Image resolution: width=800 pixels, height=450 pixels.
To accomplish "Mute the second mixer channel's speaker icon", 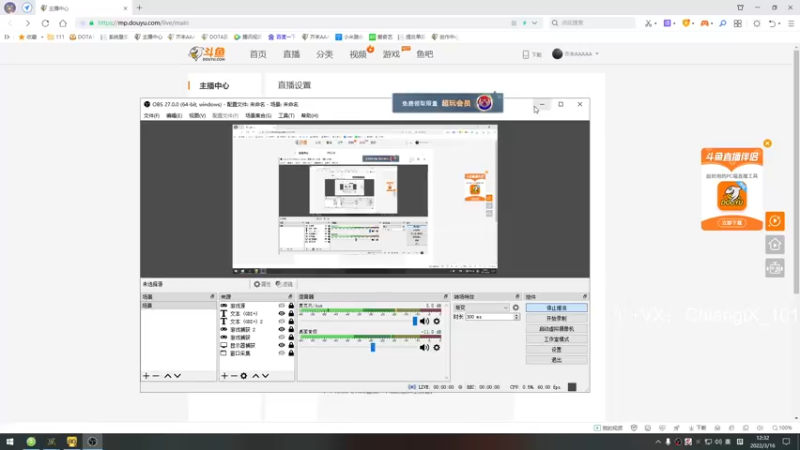I will [424, 347].
